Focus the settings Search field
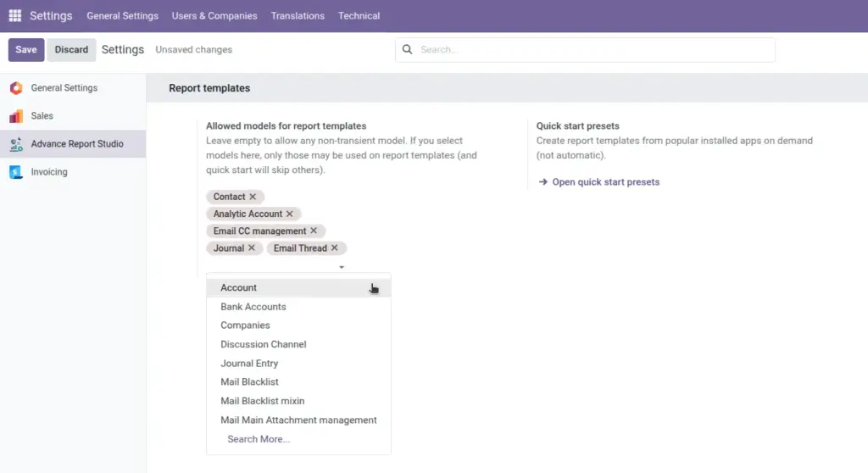The width and height of the screenshot is (868, 473). (585, 50)
